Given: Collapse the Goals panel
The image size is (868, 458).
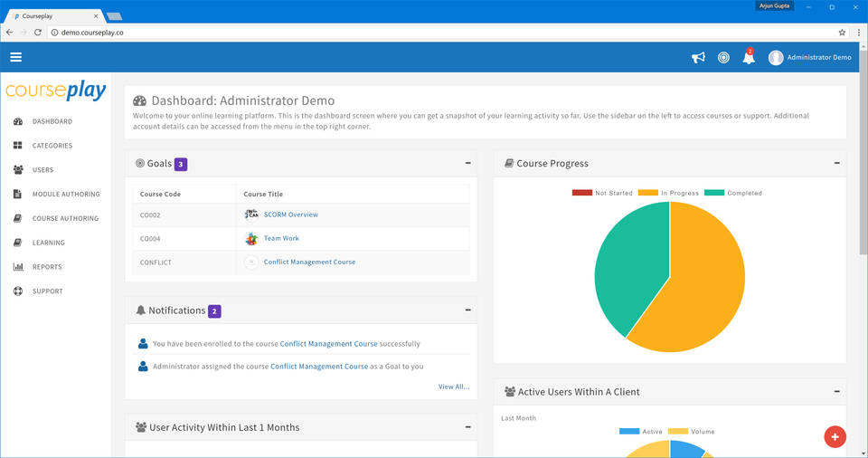Looking at the screenshot, I should point(467,164).
